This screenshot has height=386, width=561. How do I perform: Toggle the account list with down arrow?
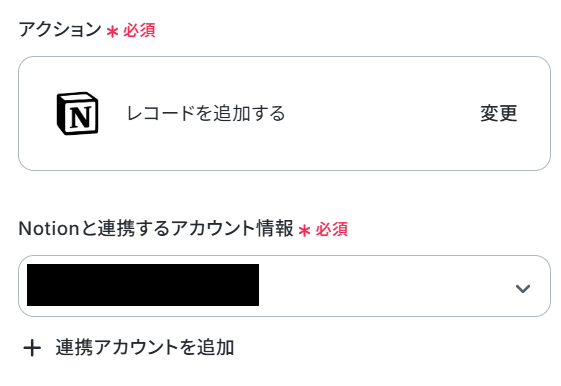522,288
